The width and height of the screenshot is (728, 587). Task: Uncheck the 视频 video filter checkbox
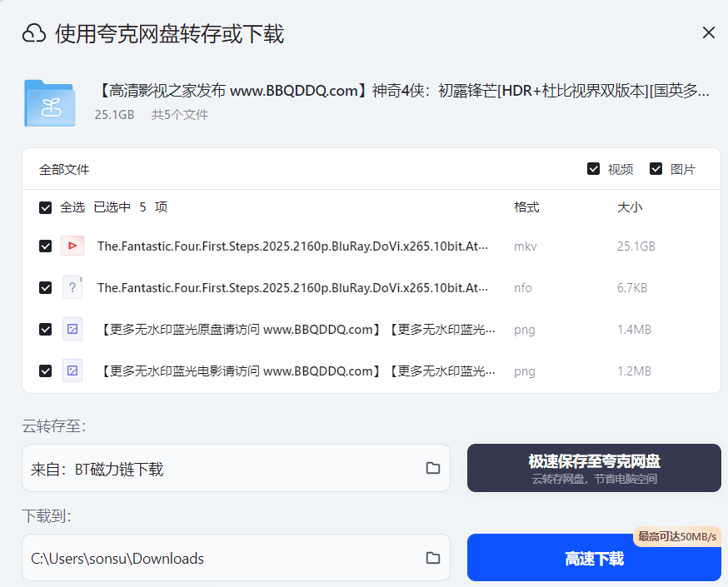point(594,169)
